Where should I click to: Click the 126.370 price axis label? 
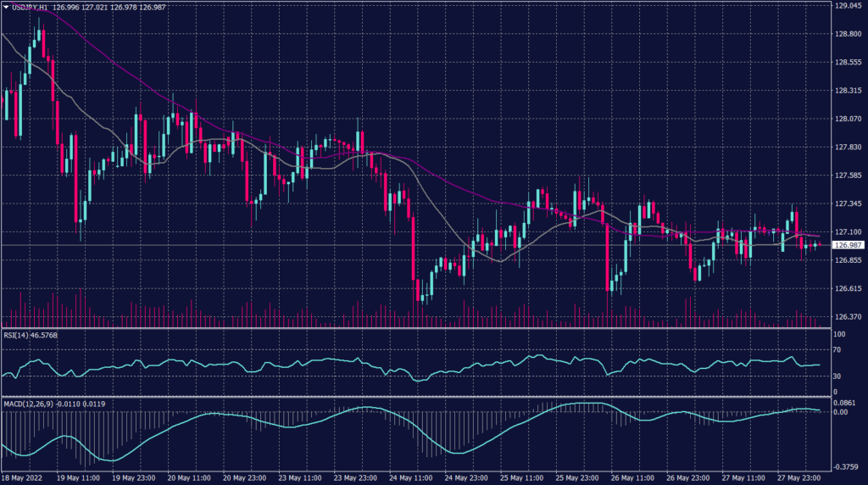tap(848, 317)
